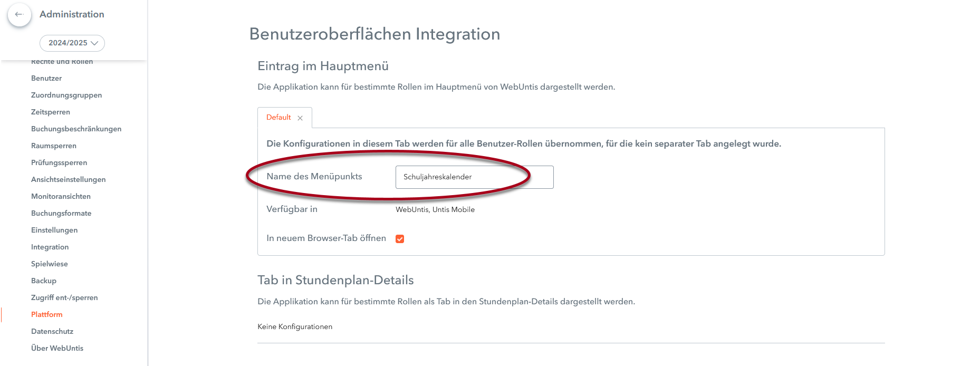The image size is (980, 366).
Task: Open Zugriff ent-/sperren in the sidebar
Action: coord(64,297)
